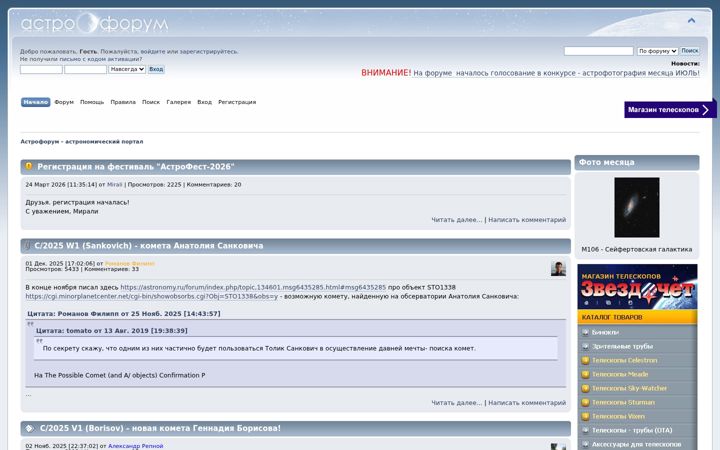Open C/2025 V1 (Borisov) topic title
Image resolution: width=720 pixels, height=450 pixels.
pos(160,428)
